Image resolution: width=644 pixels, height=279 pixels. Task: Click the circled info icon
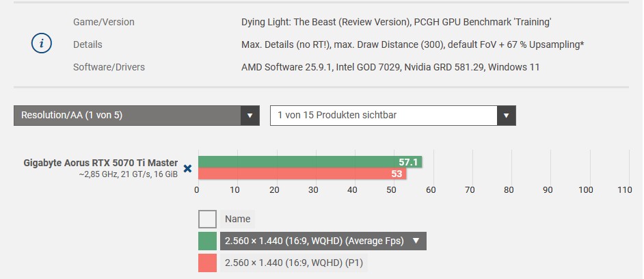tap(42, 44)
